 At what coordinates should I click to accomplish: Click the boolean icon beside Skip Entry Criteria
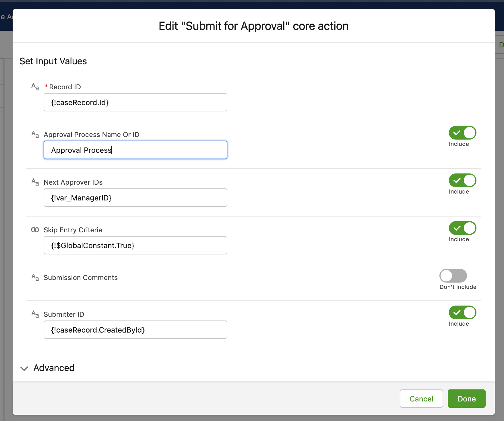coord(35,230)
